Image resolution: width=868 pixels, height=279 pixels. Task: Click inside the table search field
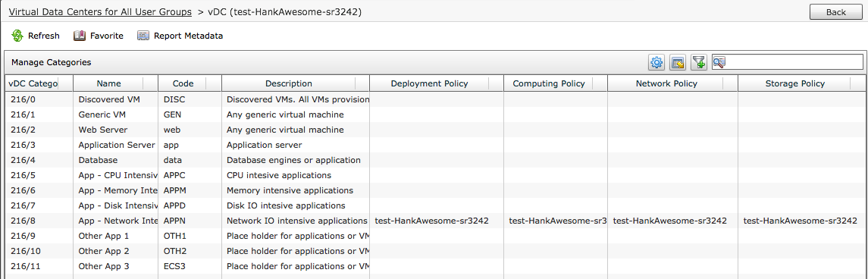coord(794,62)
